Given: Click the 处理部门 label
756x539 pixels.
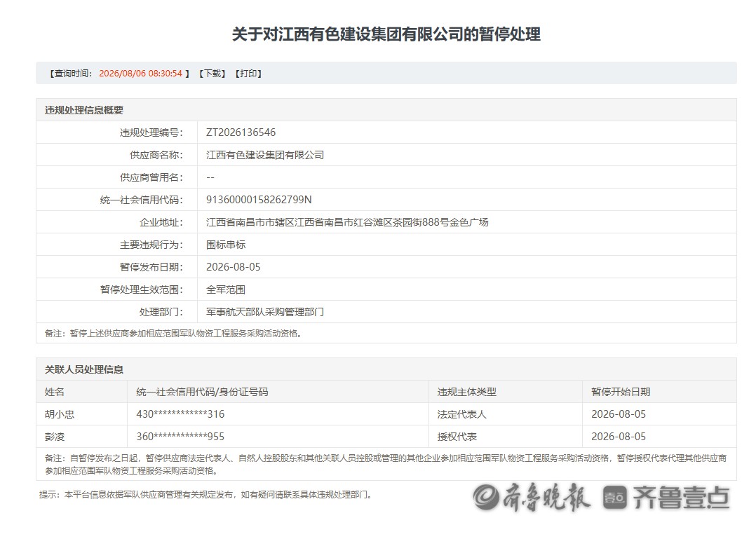Looking at the screenshot, I should (x=161, y=312).
